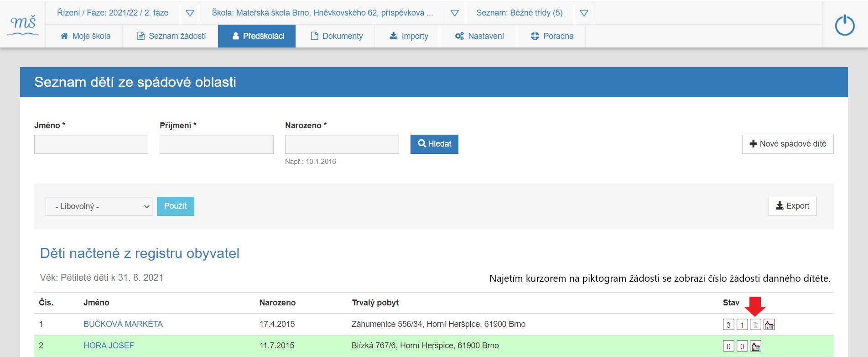Screen dimensions: 868x357
Task: Click the Nové spádové dítě button
Action: [788, 144]
